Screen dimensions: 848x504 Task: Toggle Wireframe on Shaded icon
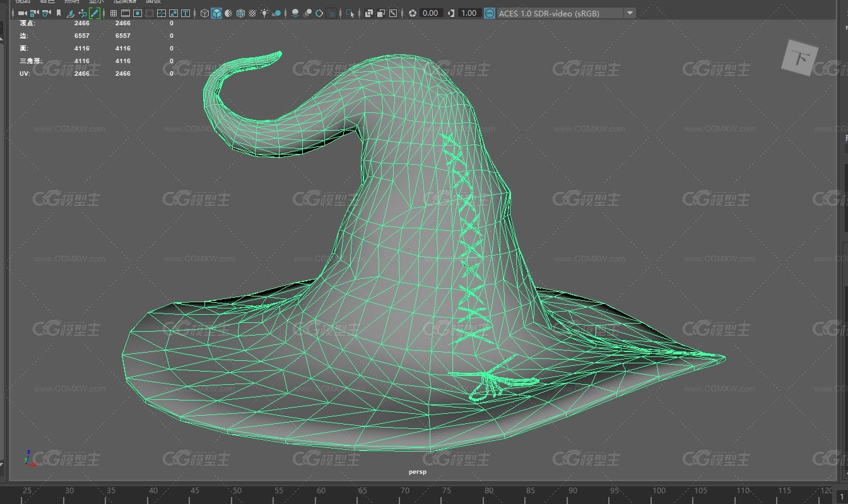click(x=240, y=13)
